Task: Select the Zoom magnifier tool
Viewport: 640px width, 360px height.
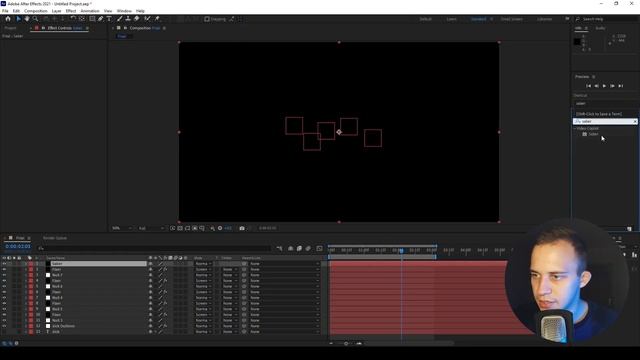Action: [x=36, y=19]
